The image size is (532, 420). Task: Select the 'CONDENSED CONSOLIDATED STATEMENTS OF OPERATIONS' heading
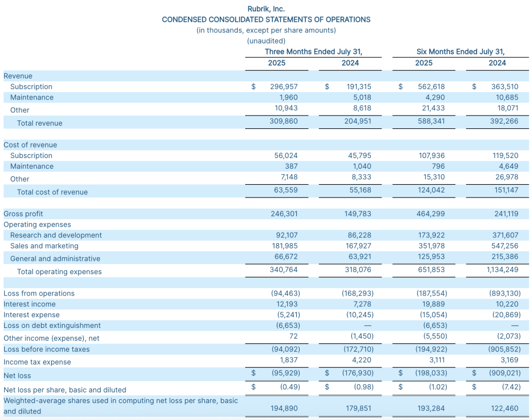[x=266, y=20]
